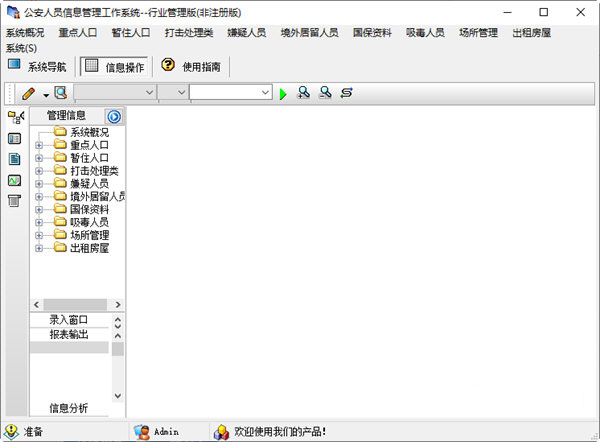Click the 录入窗口 panel button
This screenshot has width=600, height=442.
point(69,320)
